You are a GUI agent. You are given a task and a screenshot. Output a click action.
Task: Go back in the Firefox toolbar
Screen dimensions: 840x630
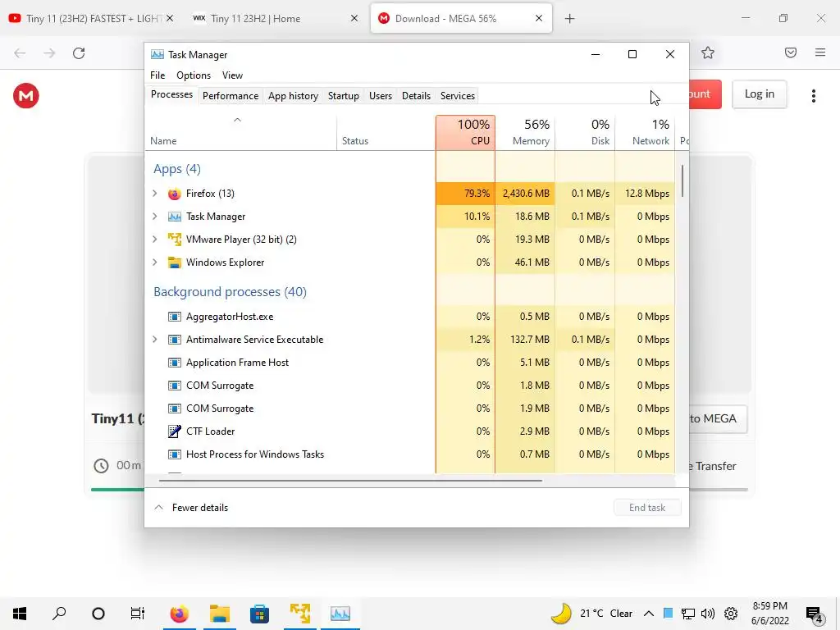pyautogui.click(x=20, y=53)
